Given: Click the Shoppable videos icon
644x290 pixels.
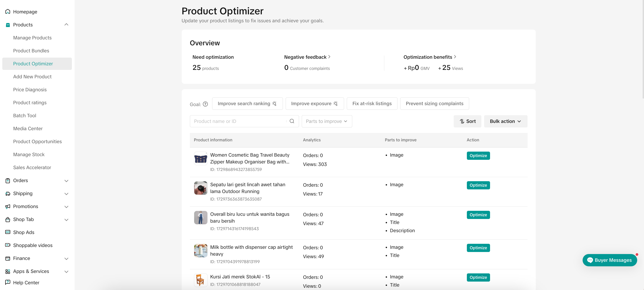Looking at the screenshot, I should tap(8, 245).
